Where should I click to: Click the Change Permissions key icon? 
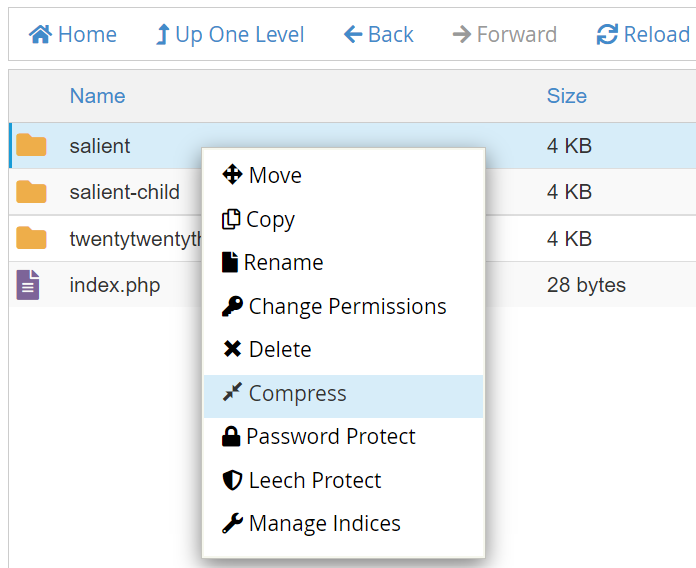(x=232, y=306)
